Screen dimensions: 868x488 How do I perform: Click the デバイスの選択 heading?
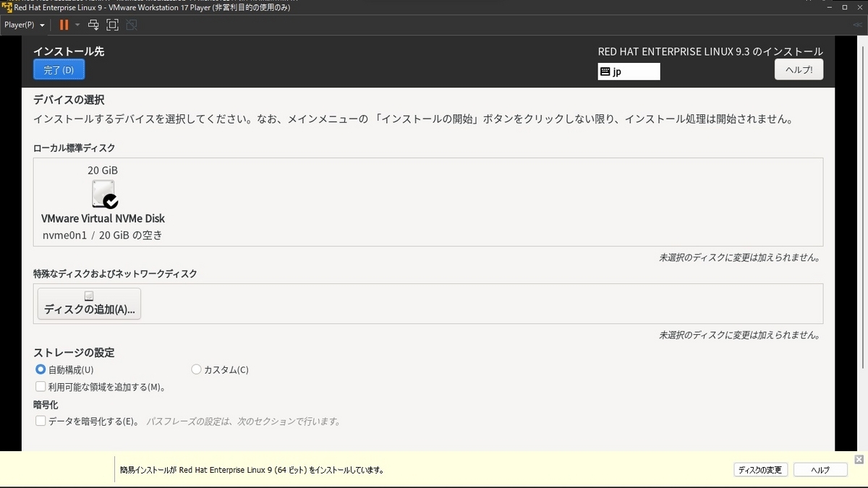click(x=69, y=100)
